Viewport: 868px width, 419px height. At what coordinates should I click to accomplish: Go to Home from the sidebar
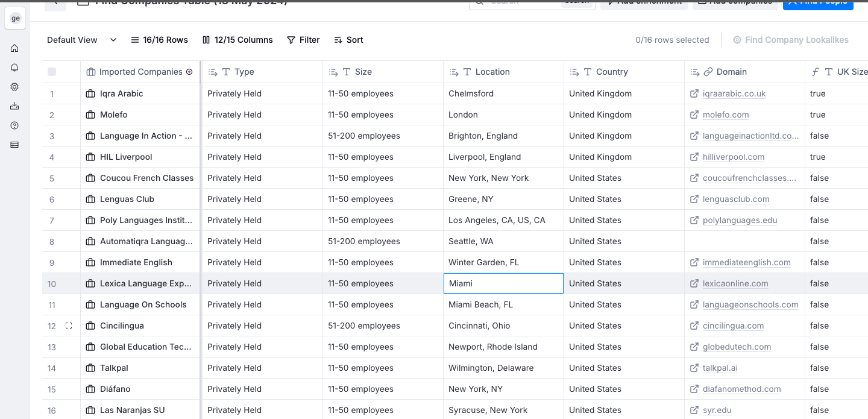coord(14,48)
